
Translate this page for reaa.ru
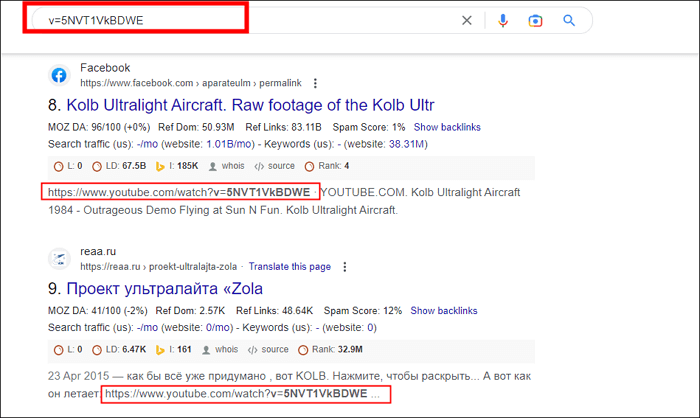[289, 267]
